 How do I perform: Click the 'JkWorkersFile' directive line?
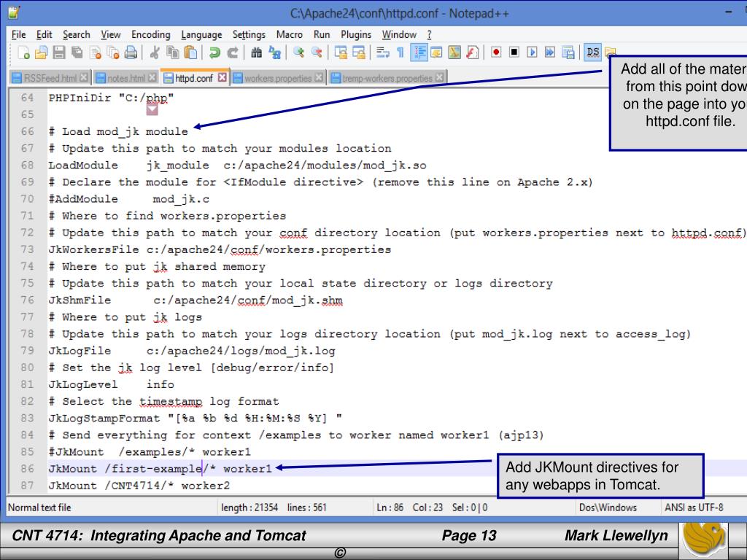(x=220, y=249)
